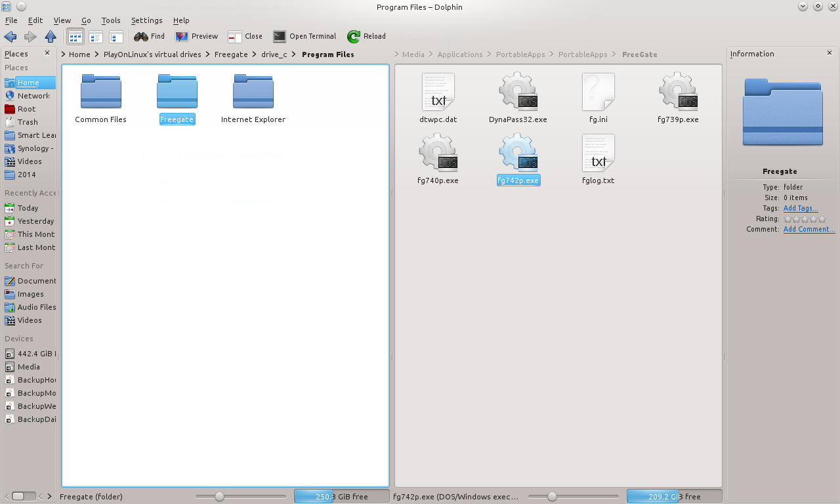Open the View menu
Image resolution: width=840 pixels, height=504 pixels.
point(62,20)
